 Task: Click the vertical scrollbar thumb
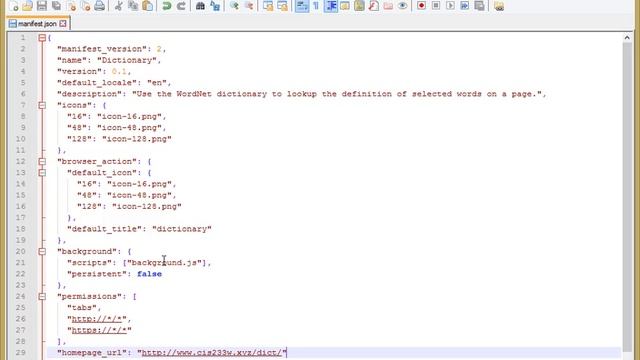[627, 196]
